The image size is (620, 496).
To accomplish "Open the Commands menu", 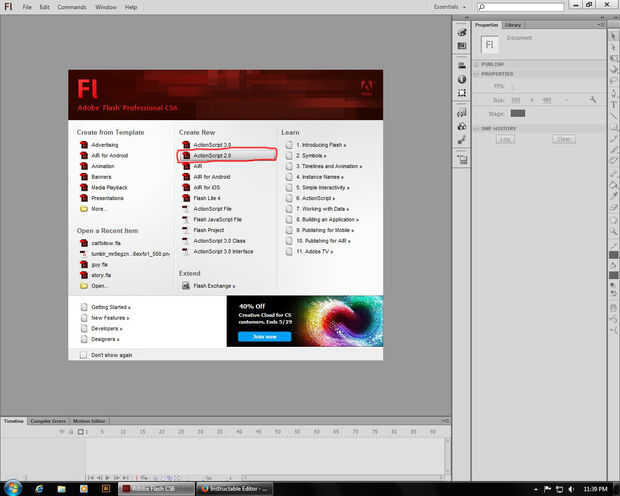I will 72,7.
